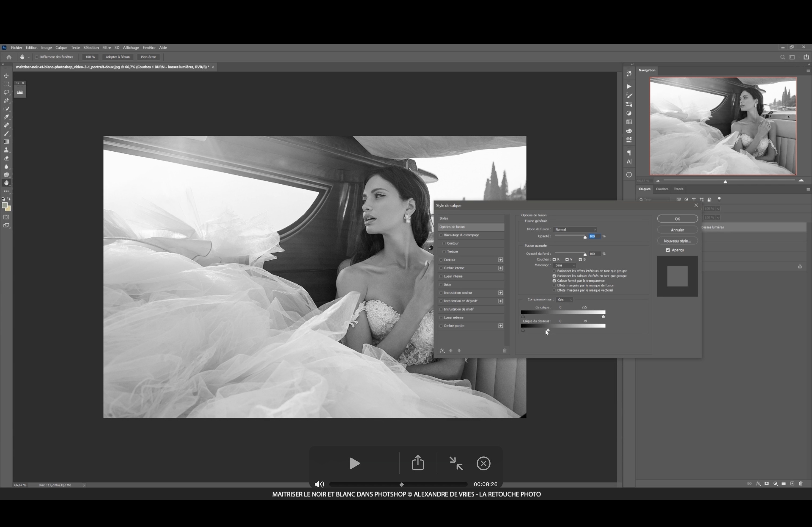Screen dimensions: 812x527
Task: Click the share icon in video player
Action: [418, 463]
